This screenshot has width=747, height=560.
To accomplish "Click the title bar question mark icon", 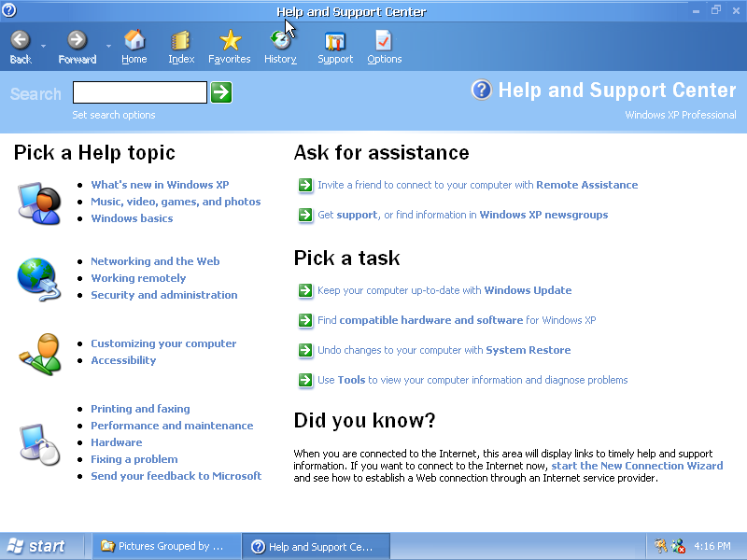I will (x=8, y=9).
